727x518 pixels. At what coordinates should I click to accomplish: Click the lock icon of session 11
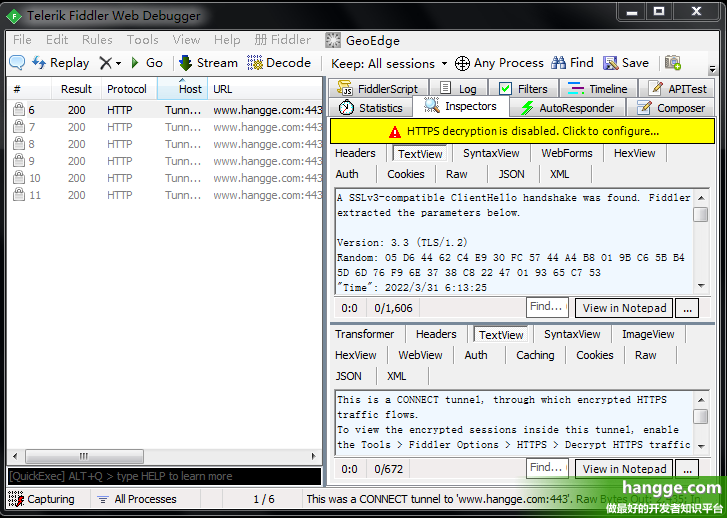pos(19,194)
